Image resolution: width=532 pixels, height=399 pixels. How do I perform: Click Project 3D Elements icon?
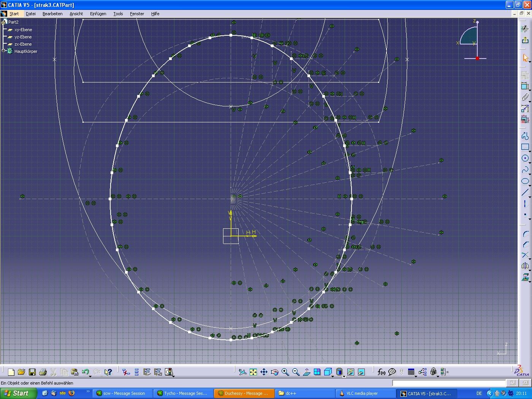point(525,277)
